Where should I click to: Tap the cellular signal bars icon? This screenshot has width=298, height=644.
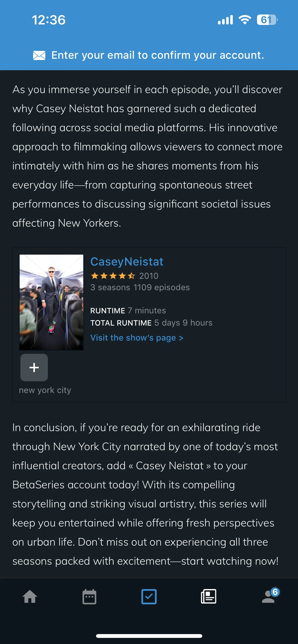tap(225, 20)
